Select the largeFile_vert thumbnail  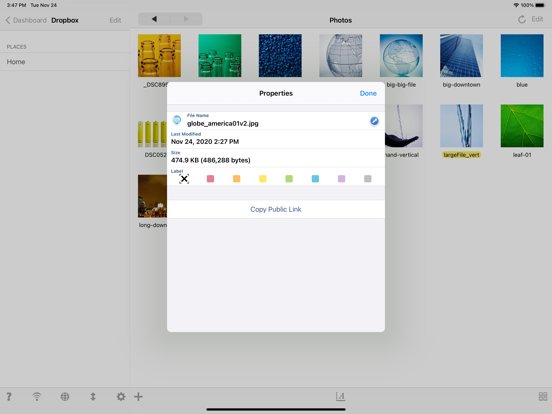pyautogui.click(x=462, y=126)
